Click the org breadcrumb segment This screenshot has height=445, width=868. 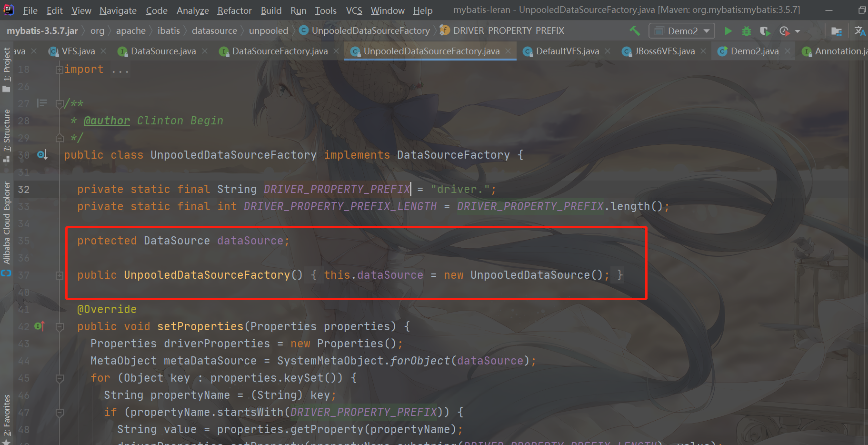pos(97,31)
